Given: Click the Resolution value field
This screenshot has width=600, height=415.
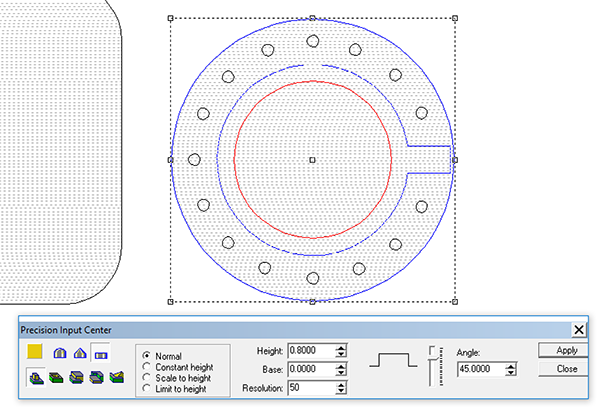Looking at the screenshot, I should (x=311, y=387).
